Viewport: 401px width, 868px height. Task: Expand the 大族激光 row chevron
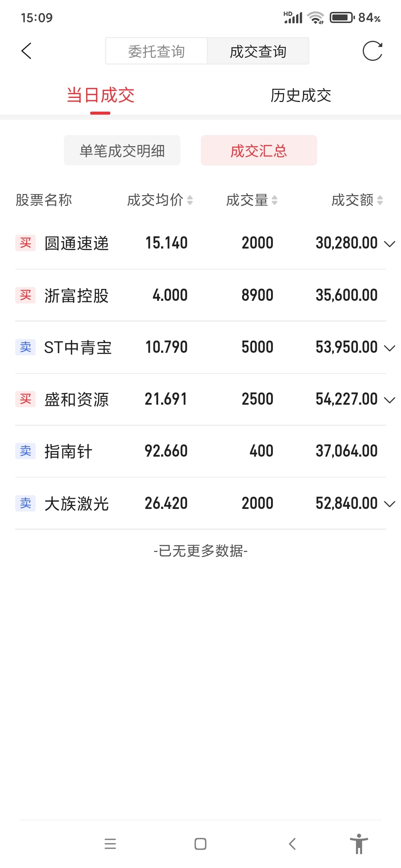coord(389,504)
